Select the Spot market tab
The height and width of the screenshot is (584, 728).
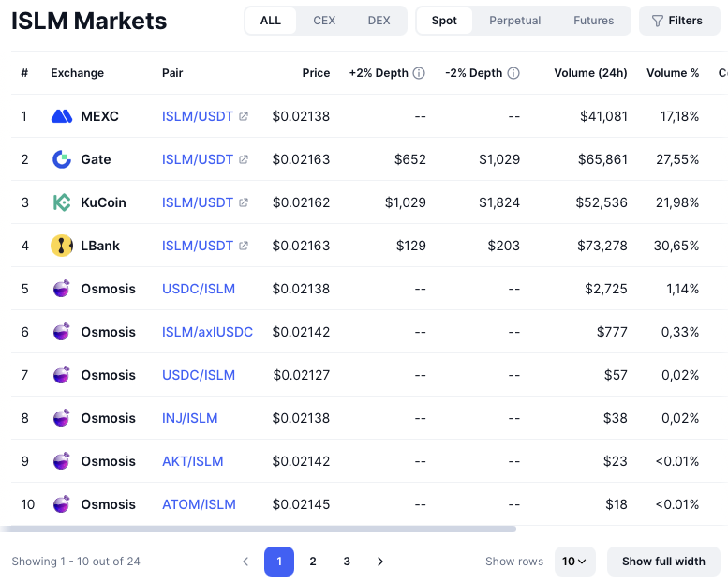point(444,21)
